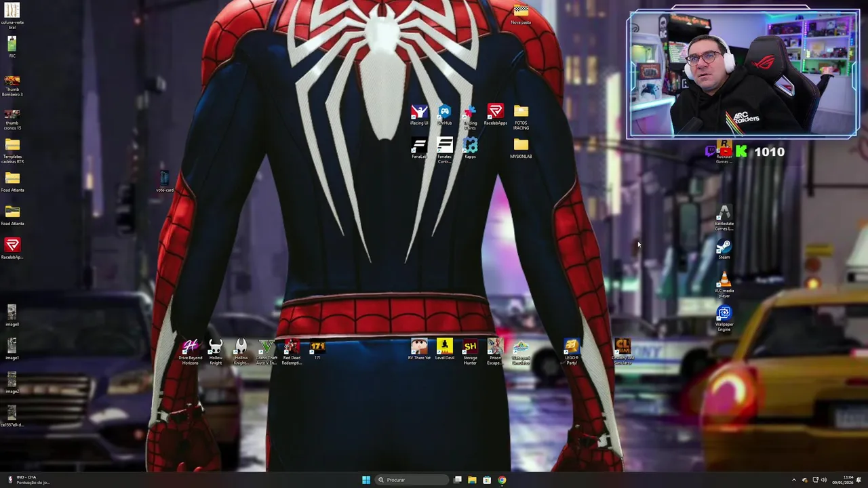The width and height of the screenshot is (868, 488).
Task: Open the Windows Start menu
Action: (x=366, y=480)
